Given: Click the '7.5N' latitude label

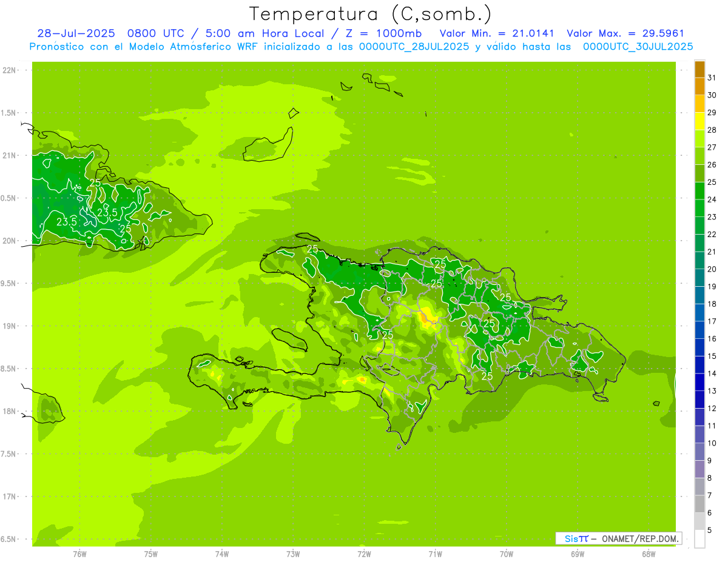Looking at the screenshot, I should (x=8, y=454).
